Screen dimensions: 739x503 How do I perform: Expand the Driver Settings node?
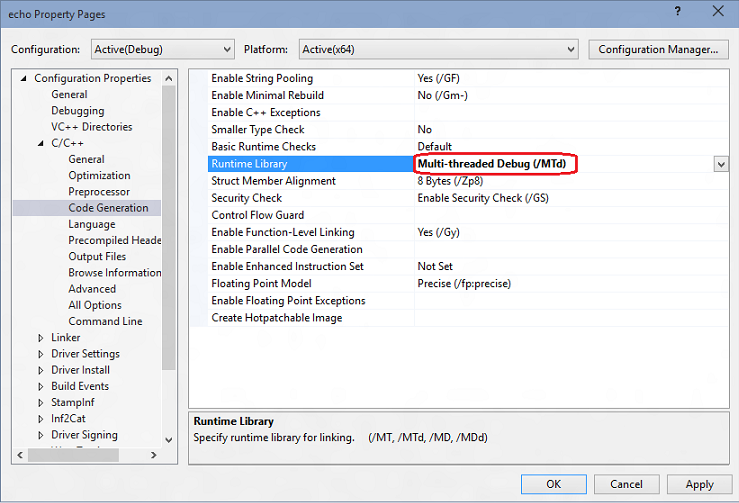click(41, 354)
